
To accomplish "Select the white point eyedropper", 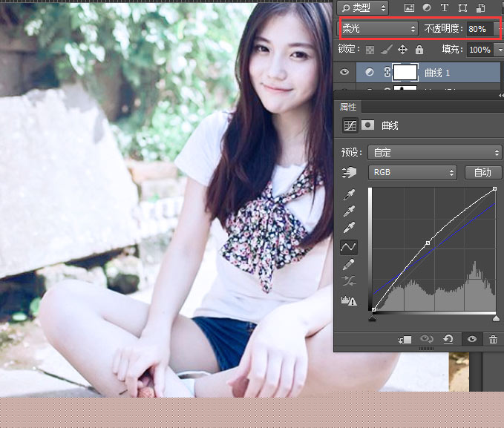I will pyautogui.click(x=350, y=227).
